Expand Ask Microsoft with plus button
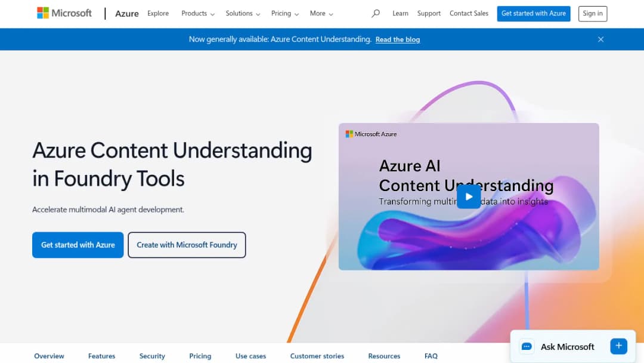Viewport: 644px width, 363px height. click(618, 346)
